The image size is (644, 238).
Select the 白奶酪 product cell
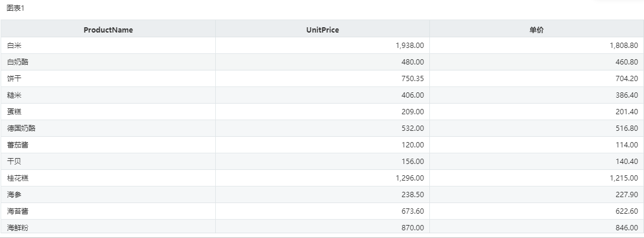[x=108, y=62]
